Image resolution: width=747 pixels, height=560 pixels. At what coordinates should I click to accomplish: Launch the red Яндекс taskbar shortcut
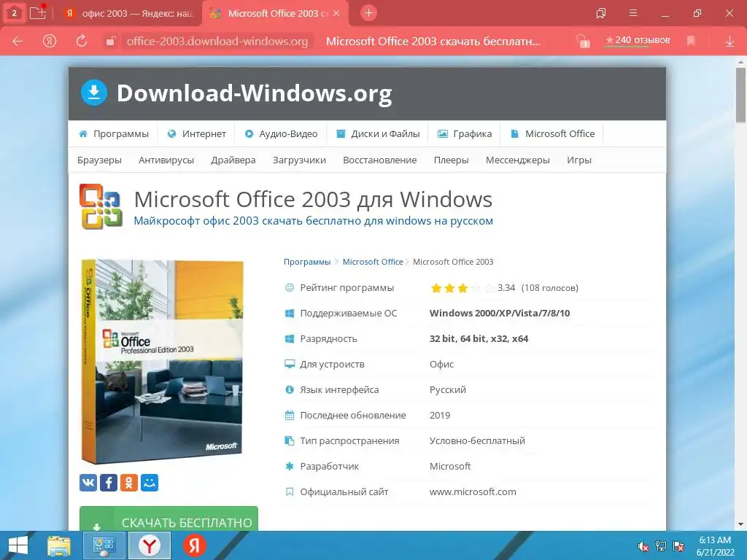click(x=194, y=545)
